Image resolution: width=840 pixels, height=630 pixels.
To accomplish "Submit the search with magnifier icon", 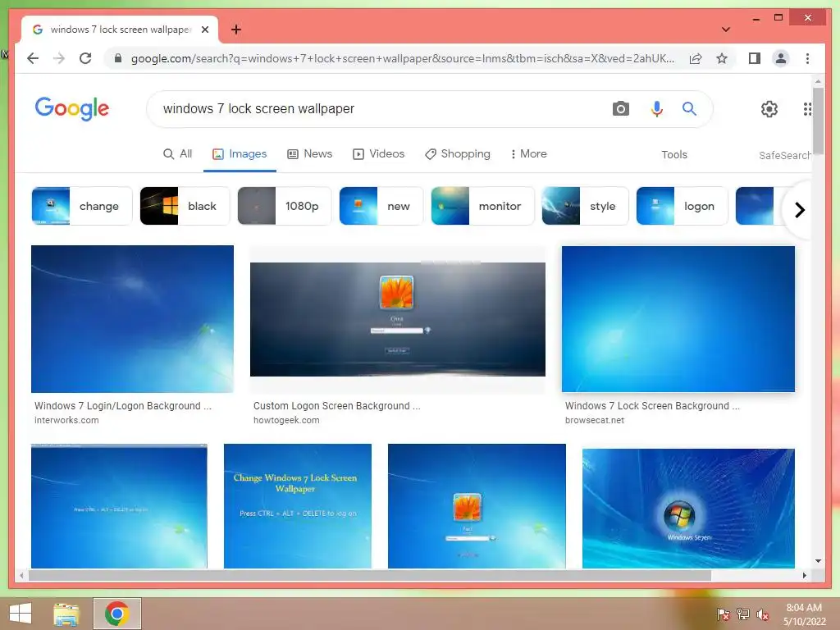I will (689, 109).
